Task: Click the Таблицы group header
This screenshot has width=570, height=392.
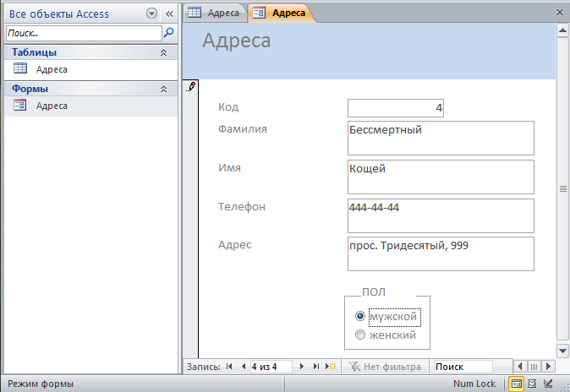Action: coord(90,52)
